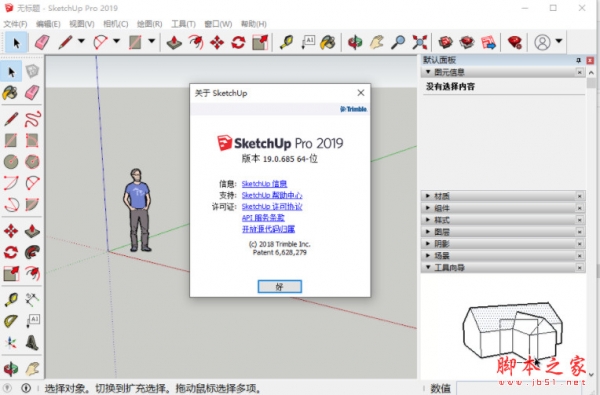This screenshot has height=395, width=600.
Task: Collapse the 图元信息 panel
Action: tap(503, 72)
